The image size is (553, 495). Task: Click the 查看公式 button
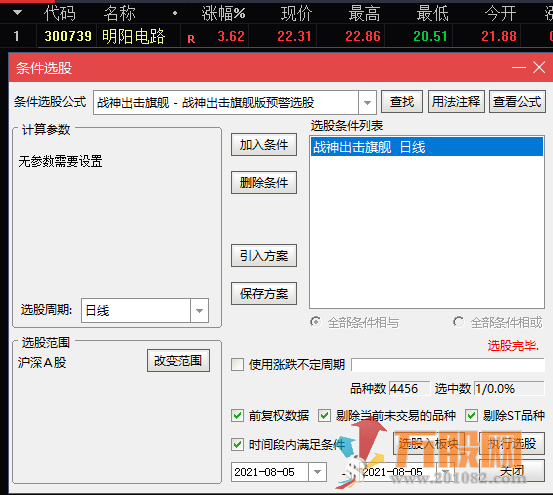(517, 102)
